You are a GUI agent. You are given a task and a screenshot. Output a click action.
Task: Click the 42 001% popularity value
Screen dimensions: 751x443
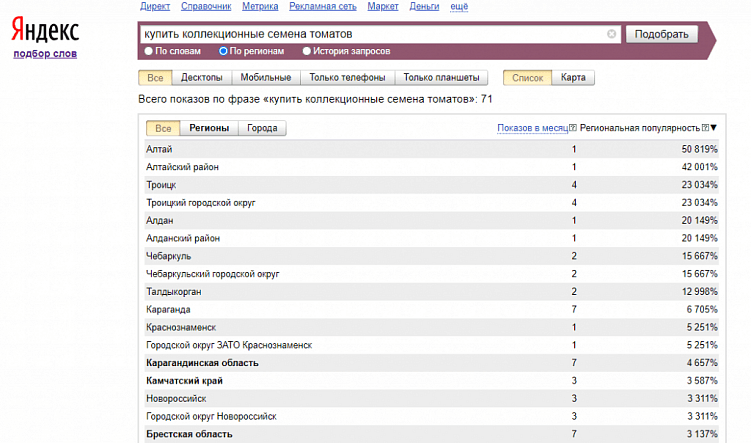(x=699, y=167)
